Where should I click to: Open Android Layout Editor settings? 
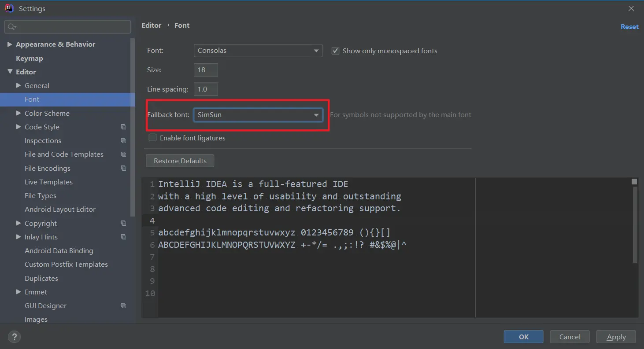60,209
